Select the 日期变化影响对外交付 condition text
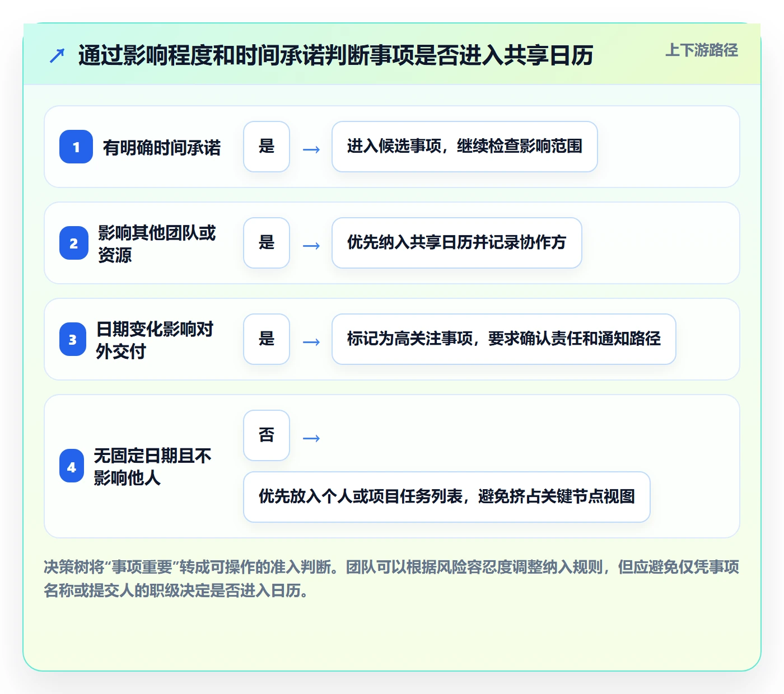 (x=155, y=340)
